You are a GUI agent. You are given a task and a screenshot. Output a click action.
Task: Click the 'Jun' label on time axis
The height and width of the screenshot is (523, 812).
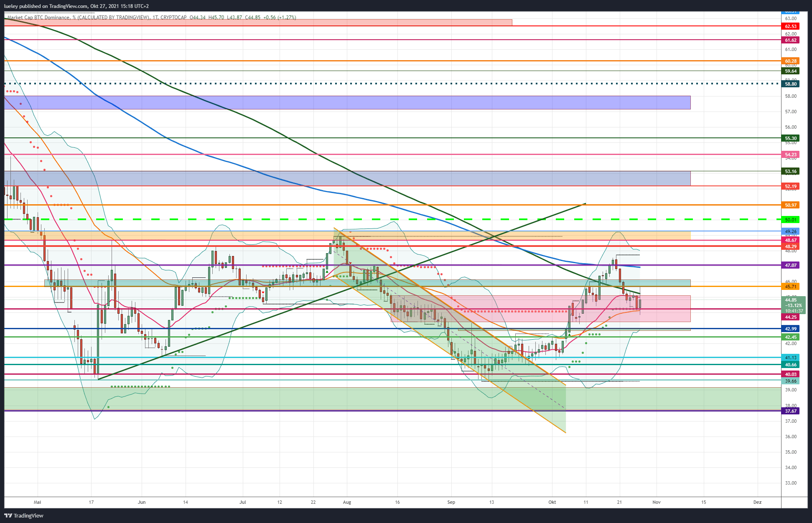pos(142,502)
